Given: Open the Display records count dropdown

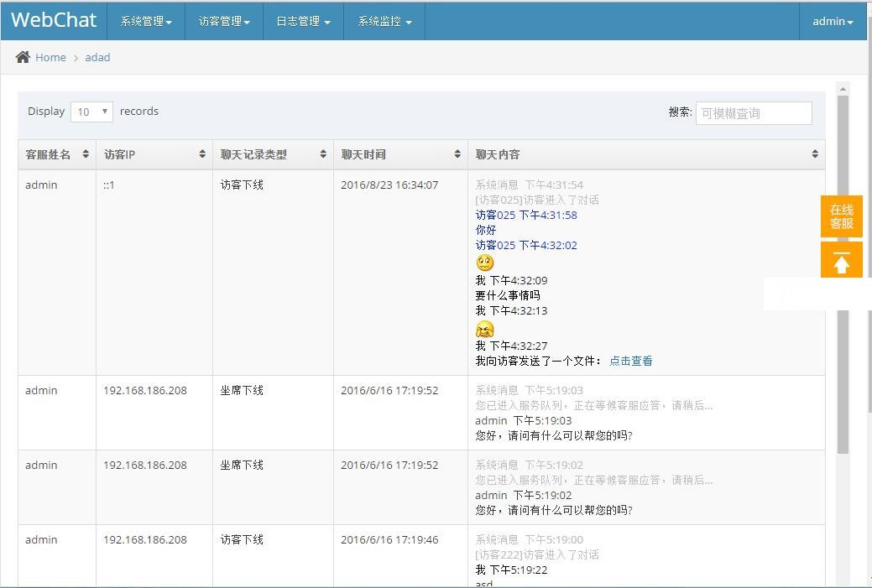Looking at the screenshot, I should (x=91, y=112).
